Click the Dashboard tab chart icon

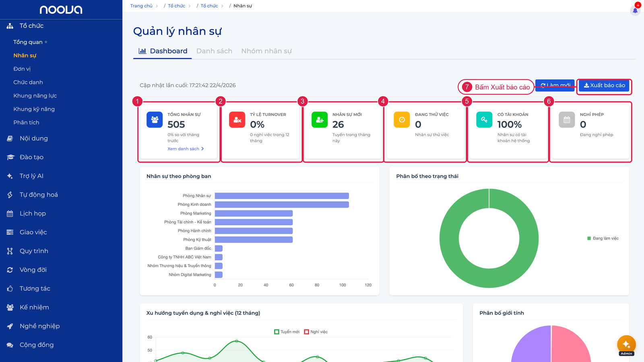click(x=142, y=51)
